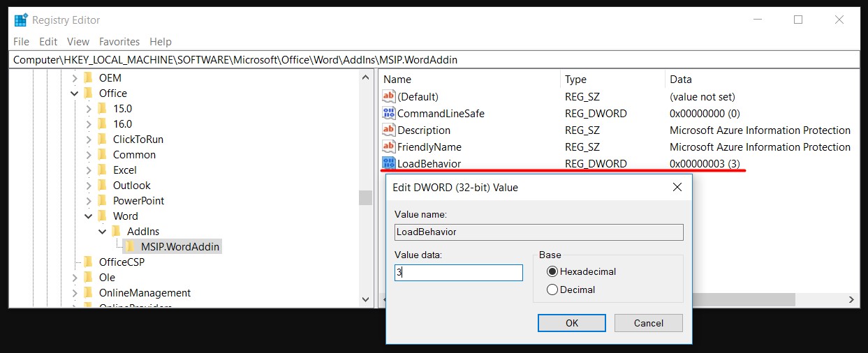
Task: Select the MSIP.WordAddin tree label
Action: pos(180,247)
